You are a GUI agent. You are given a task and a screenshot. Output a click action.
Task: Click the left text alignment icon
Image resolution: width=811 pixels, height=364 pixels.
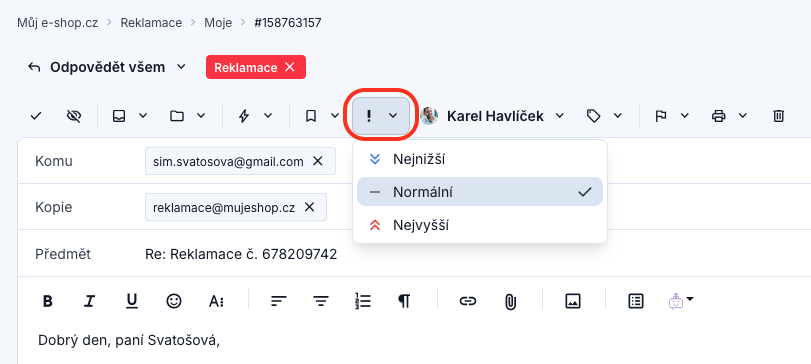(x=279, y=301)
